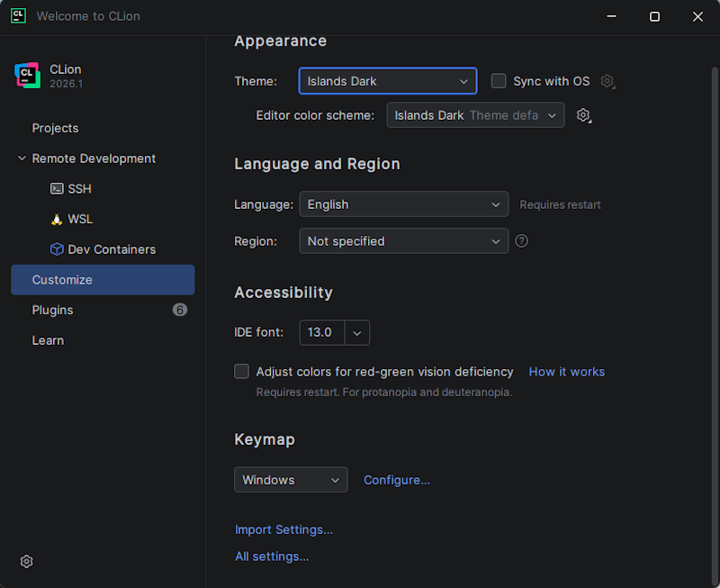Open the All settings... link
Image resolution: width=720 pixels, height=588 pixels.
click(x=272, y=556)
